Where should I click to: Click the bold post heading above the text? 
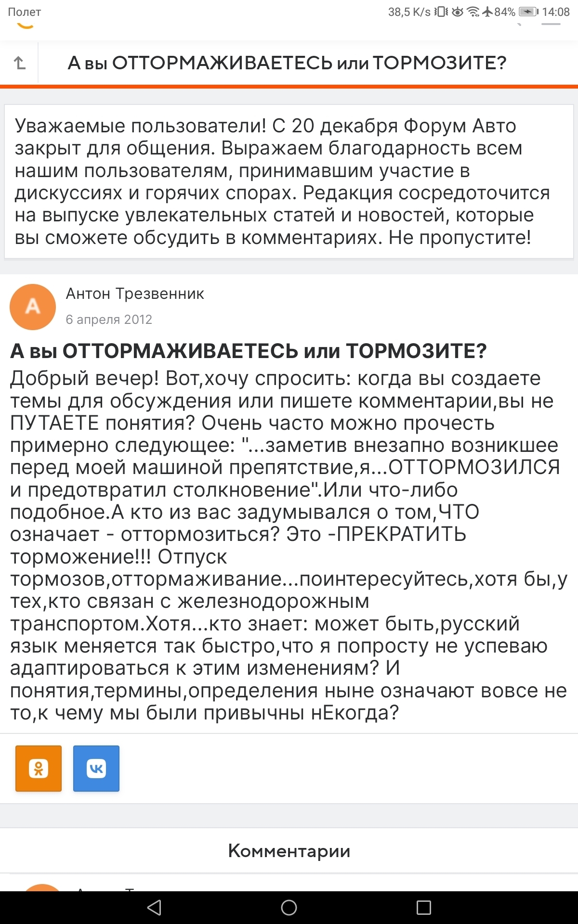pos(248,351)
